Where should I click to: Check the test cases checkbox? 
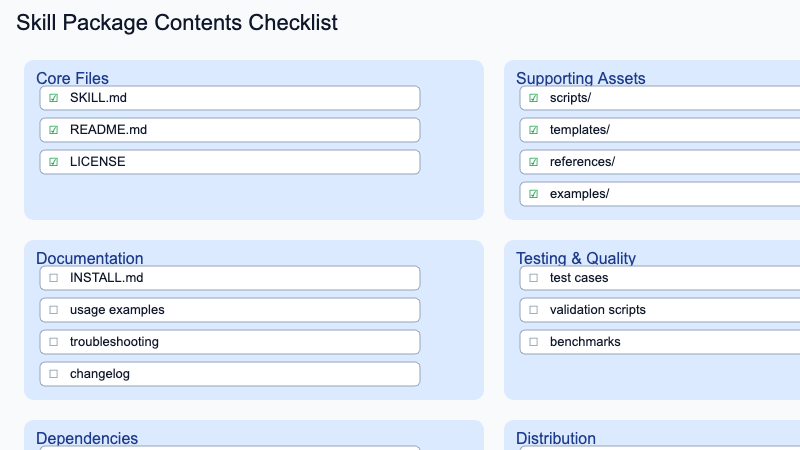(534, 278)
